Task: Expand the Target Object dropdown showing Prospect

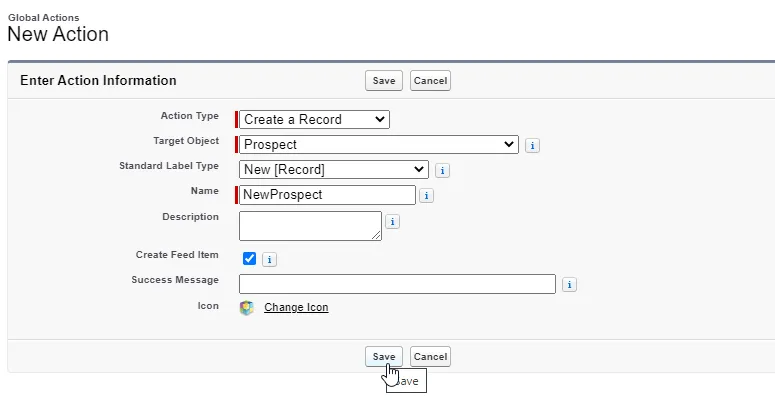Action: coord(379,145)
